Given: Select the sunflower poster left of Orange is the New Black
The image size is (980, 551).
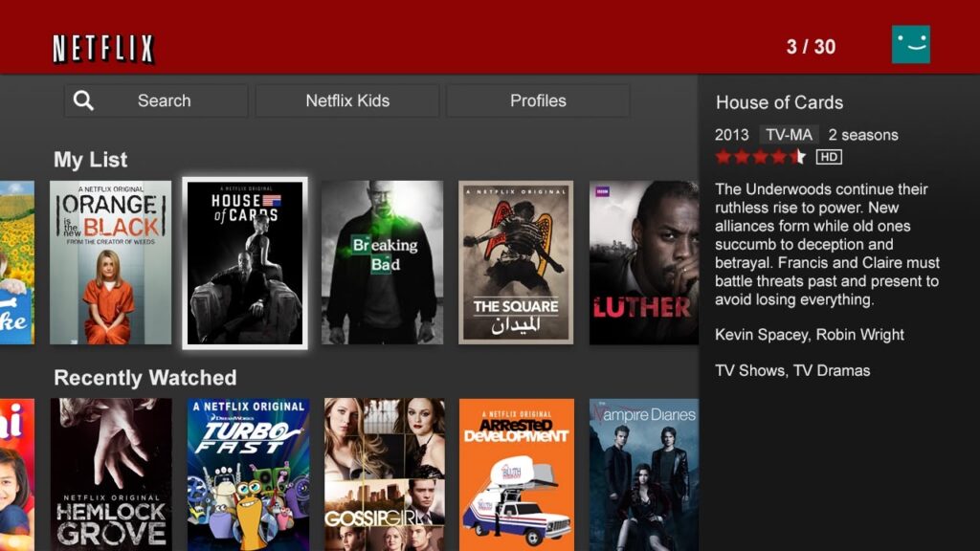Looking at the screenshot, I should (17, 262).
